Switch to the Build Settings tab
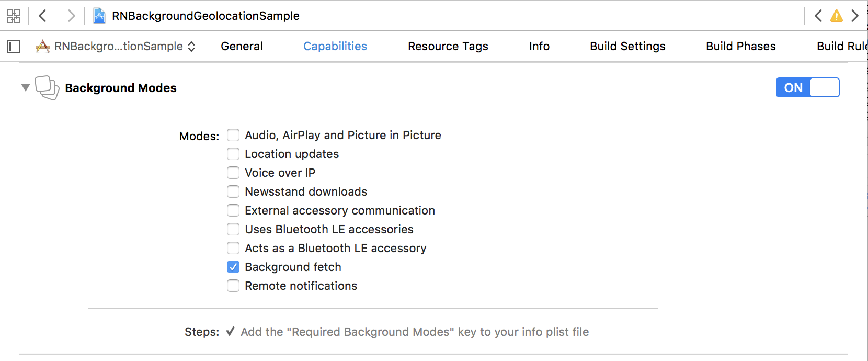This screenshot has width=868, height=361. coord(627,46)
